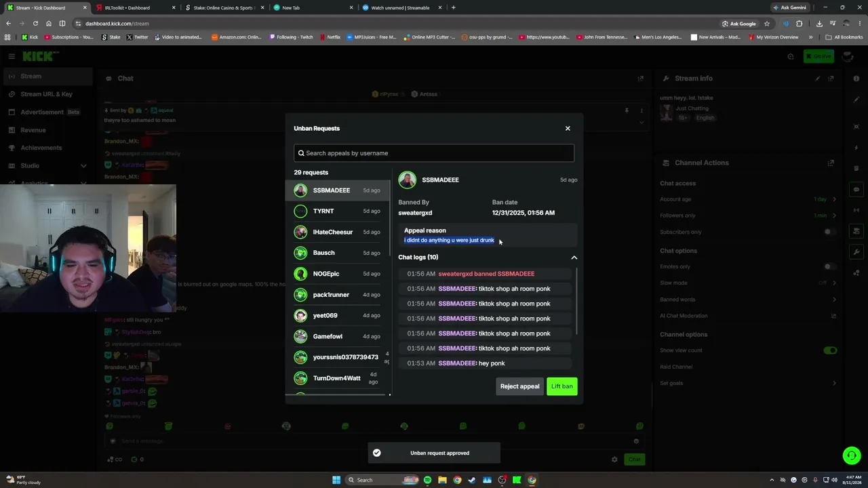Image resolution: width=868 pixels, height=488 pixels.
Task: Reject the appeal
Action: pos(519,386)
